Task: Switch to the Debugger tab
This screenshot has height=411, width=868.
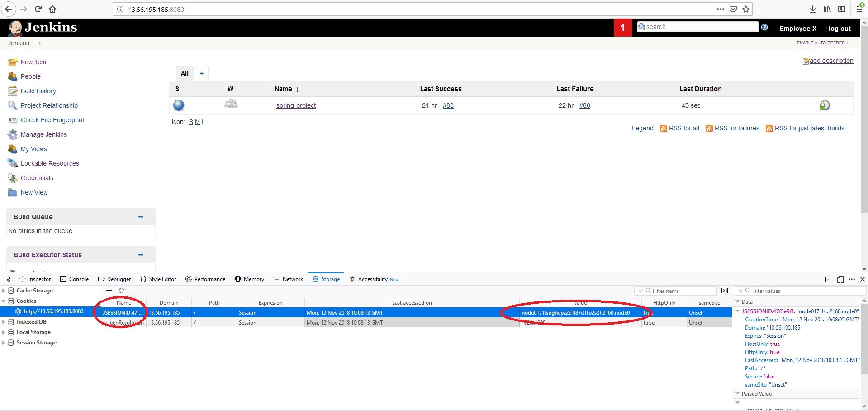Action: (x=114, y=279)
